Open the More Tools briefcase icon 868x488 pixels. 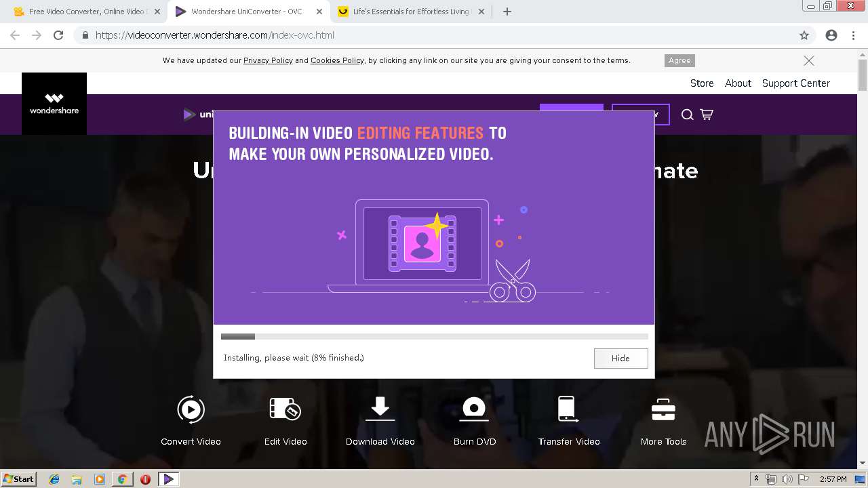coord(663,409)
